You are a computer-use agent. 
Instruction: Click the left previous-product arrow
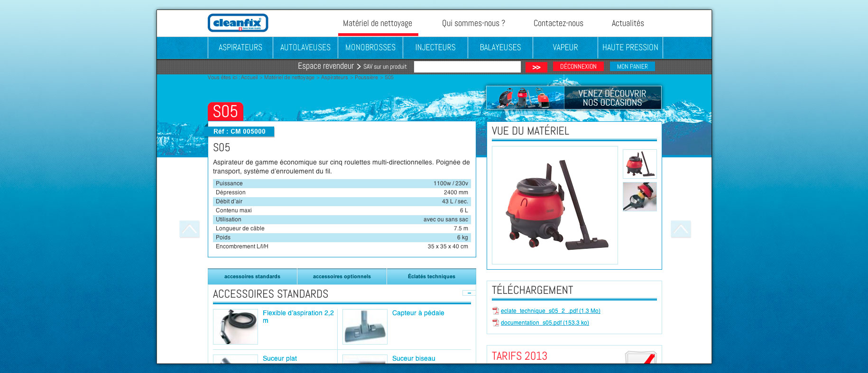tap(189, 229)
